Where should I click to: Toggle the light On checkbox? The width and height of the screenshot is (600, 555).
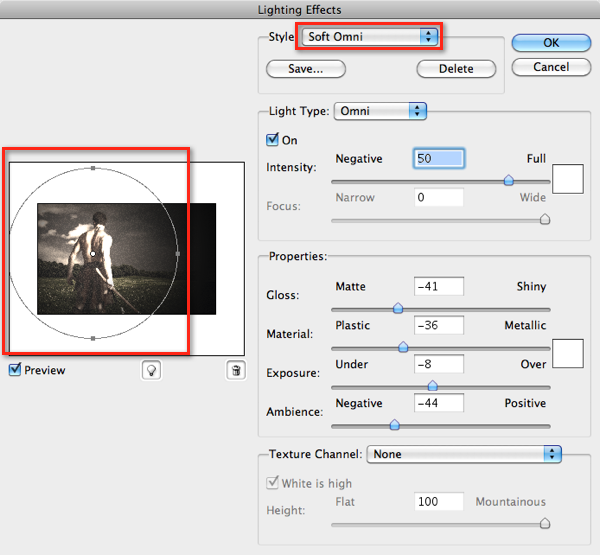coord(272,140)
